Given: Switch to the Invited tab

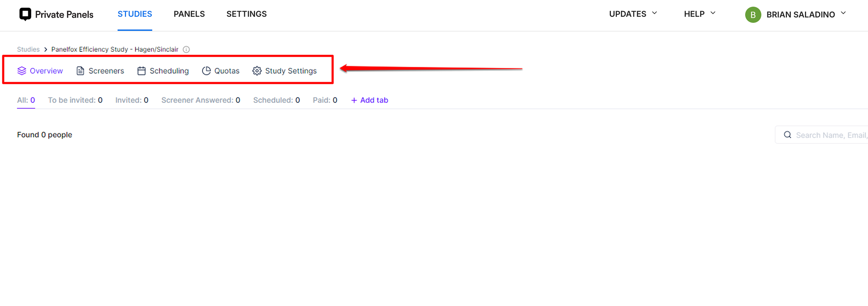Looking at the screenshot, I should coord(131,100).
